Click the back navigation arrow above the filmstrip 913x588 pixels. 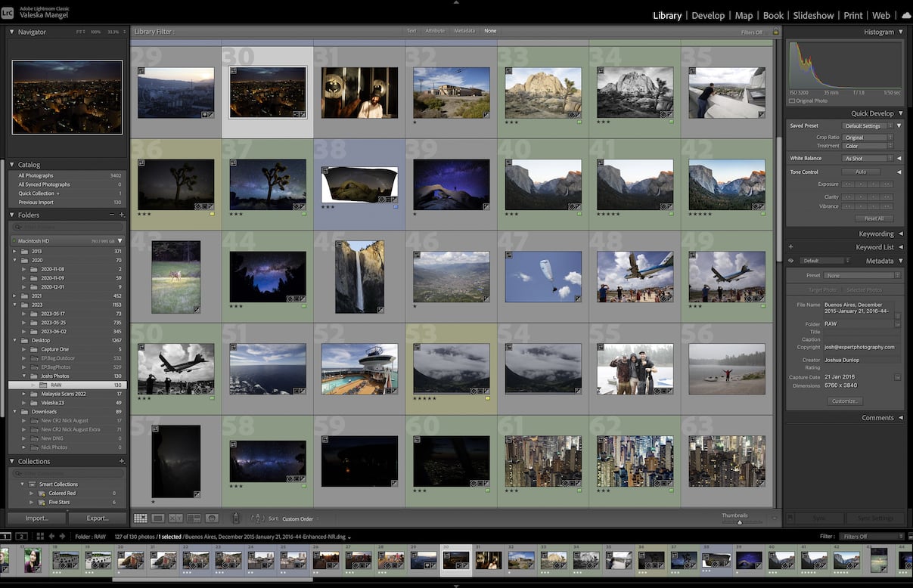52,536
